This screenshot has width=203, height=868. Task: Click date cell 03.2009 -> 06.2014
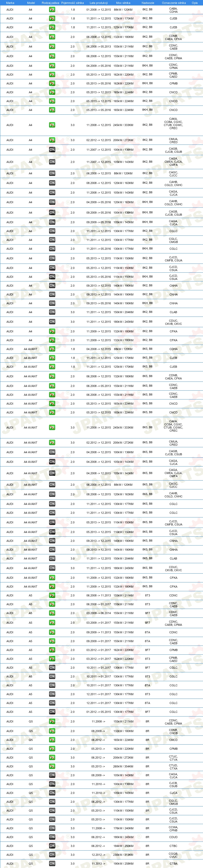(x=99, y=613)
